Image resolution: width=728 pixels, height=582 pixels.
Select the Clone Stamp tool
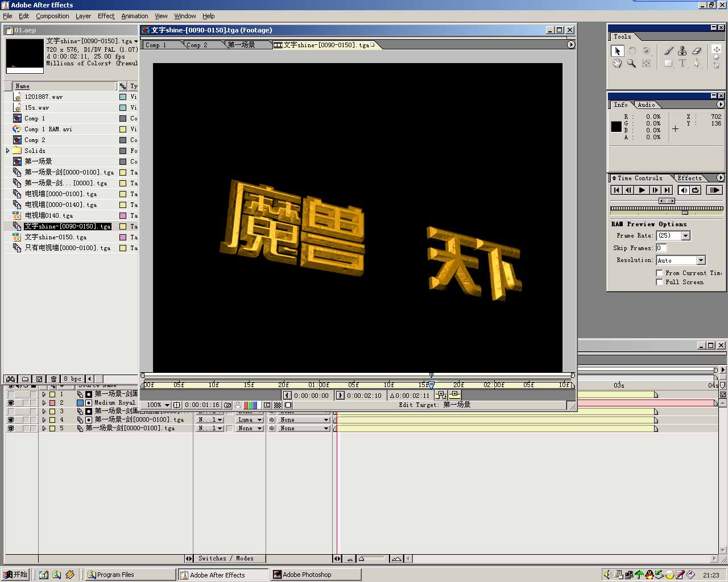coord(682,51)
